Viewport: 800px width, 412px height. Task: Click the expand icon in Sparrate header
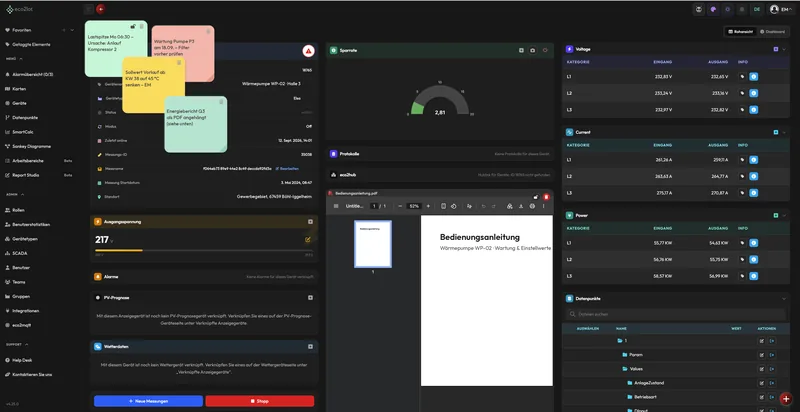521,50
